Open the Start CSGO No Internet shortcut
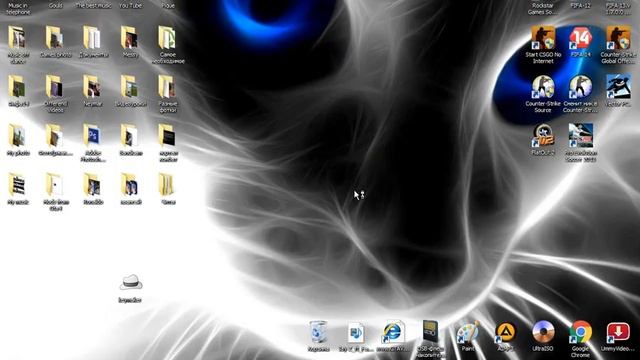640x360 pixels. pos(543,44)
